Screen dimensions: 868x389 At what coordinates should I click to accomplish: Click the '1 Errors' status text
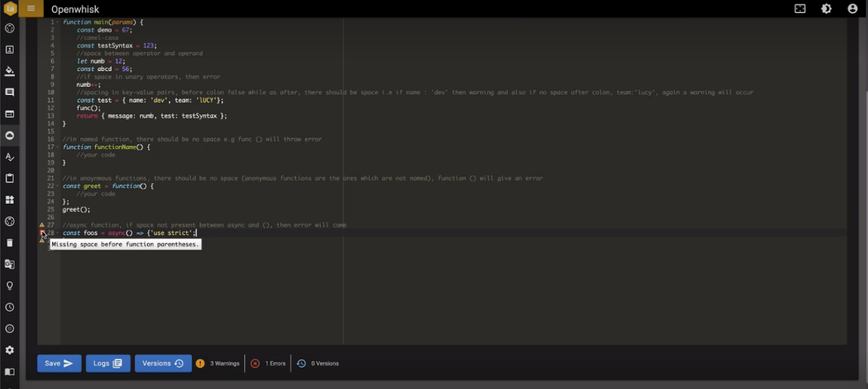point(275,363)
